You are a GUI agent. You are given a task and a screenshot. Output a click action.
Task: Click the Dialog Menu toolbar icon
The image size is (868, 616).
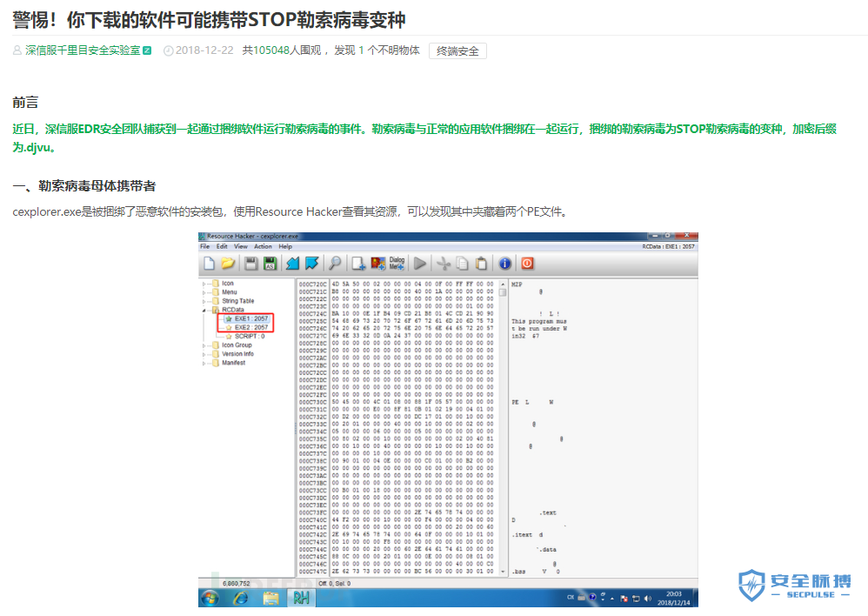tap(397, 264)
